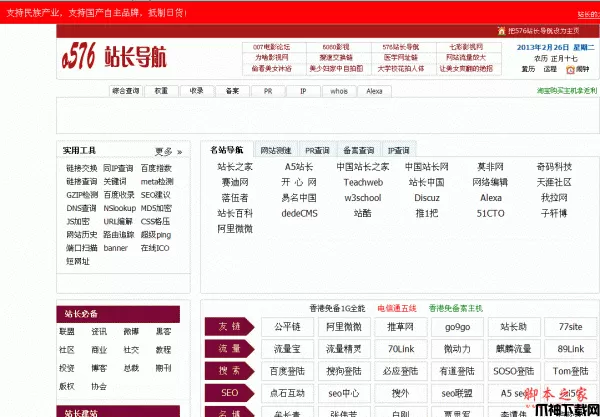Click the 七彩影视网 link
Viewport: 600px width, 417px height.
(466, 47)
